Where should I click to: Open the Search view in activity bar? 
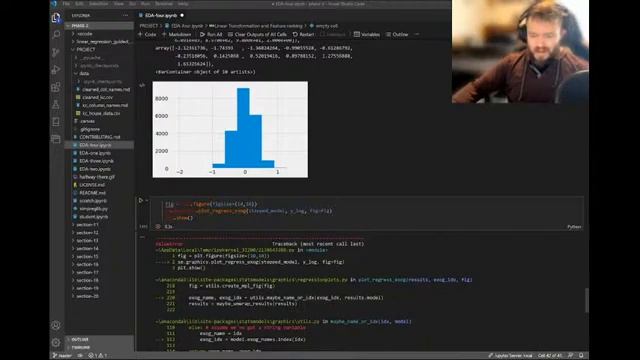(56, 35)
